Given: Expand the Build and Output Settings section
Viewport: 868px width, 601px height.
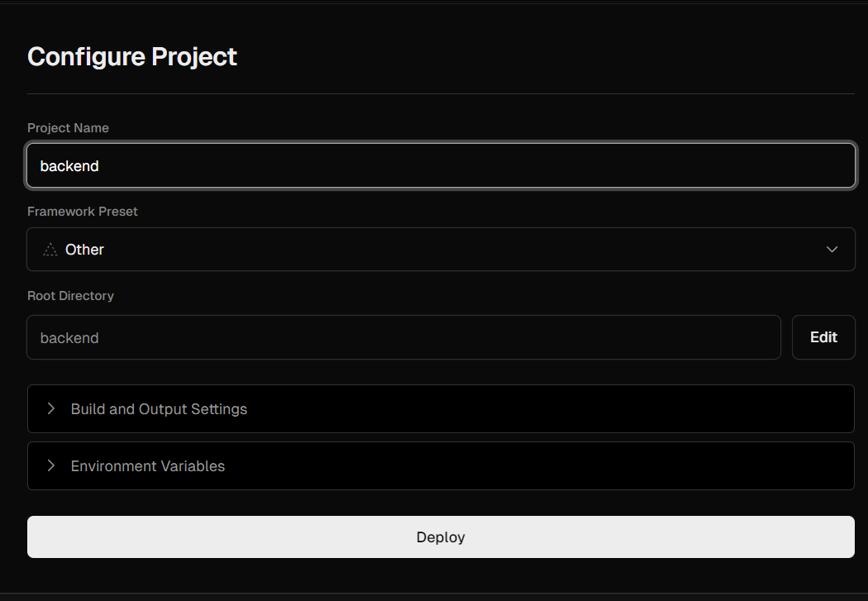Looking at the screenshot, I should click(x=441, y=408).
